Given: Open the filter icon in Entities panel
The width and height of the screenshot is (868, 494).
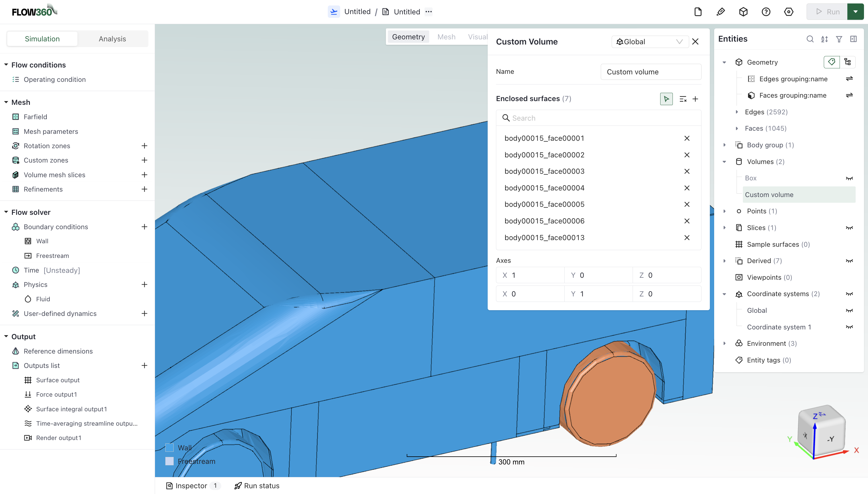Looking at the screenshot, I should [x=839, y=39].
